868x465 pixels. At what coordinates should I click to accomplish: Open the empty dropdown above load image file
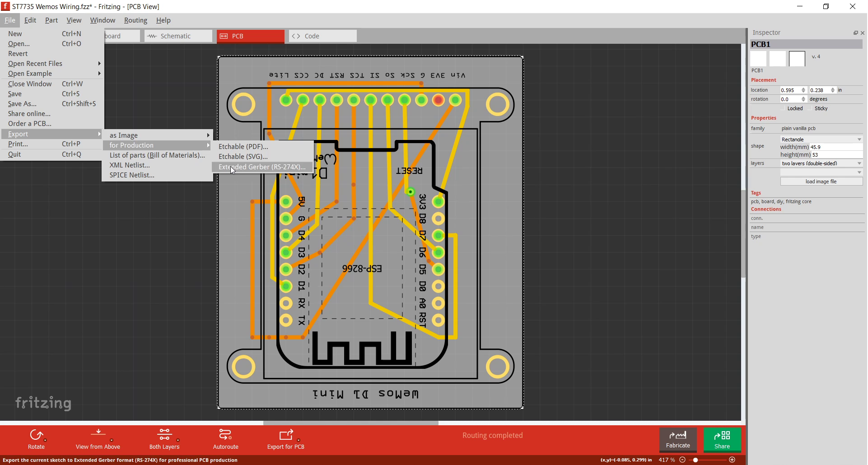821,172
